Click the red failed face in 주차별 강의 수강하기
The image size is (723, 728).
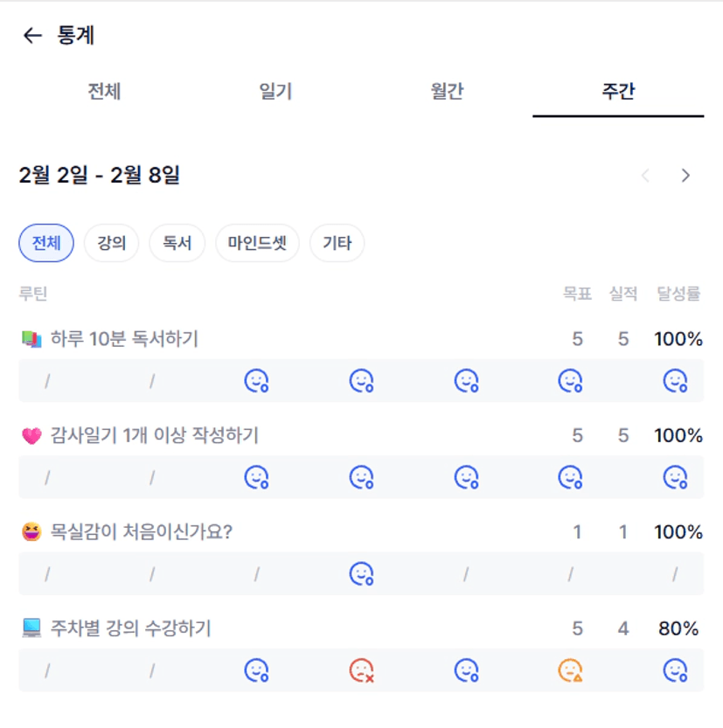click(x=361, y=670)
